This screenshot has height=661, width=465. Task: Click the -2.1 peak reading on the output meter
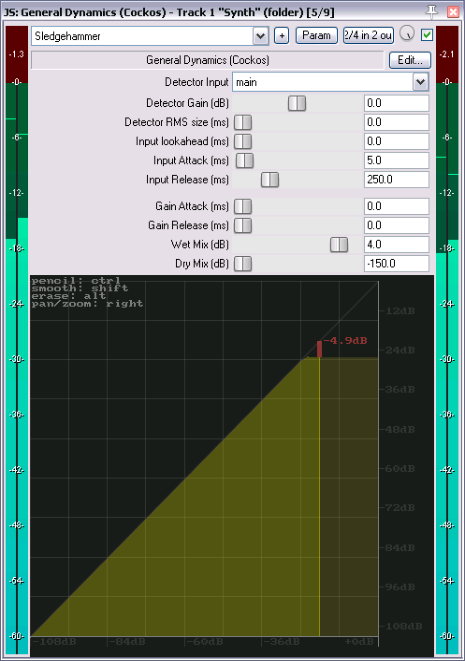point(446,54)
